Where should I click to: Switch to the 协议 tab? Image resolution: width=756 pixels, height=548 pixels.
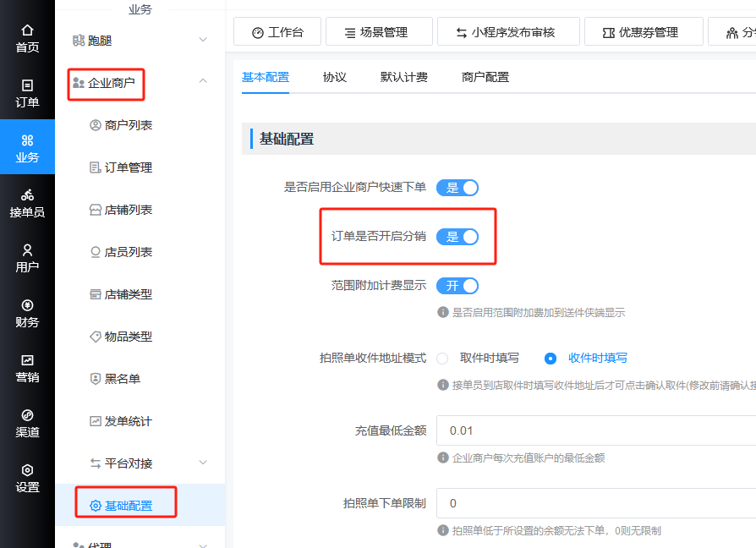point(335,77)
